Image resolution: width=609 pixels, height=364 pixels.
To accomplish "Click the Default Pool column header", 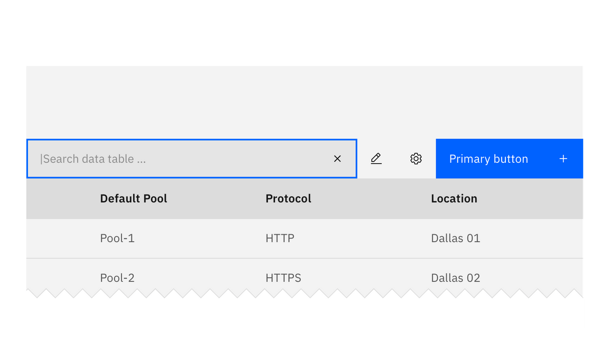I will coord(133,199).
